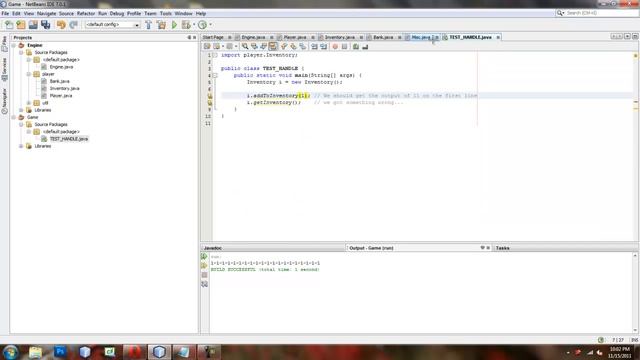Expand the Game project's Libraries node

click(21, 146)
